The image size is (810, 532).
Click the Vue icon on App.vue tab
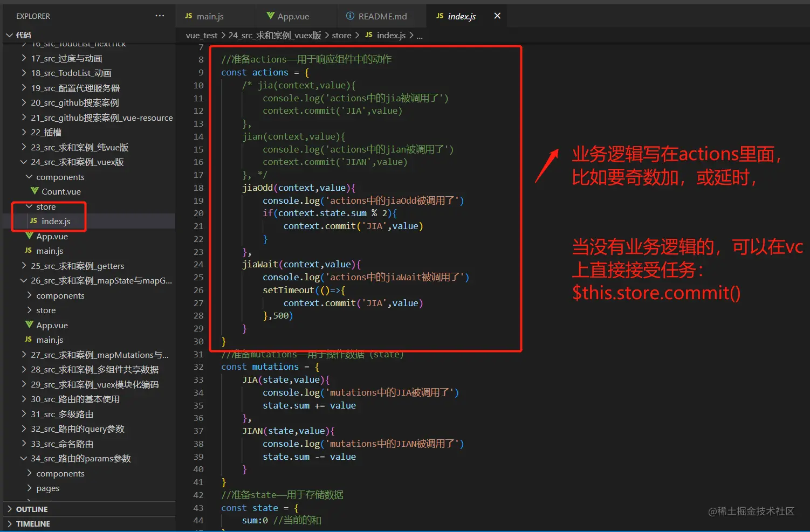coord(271,16)
